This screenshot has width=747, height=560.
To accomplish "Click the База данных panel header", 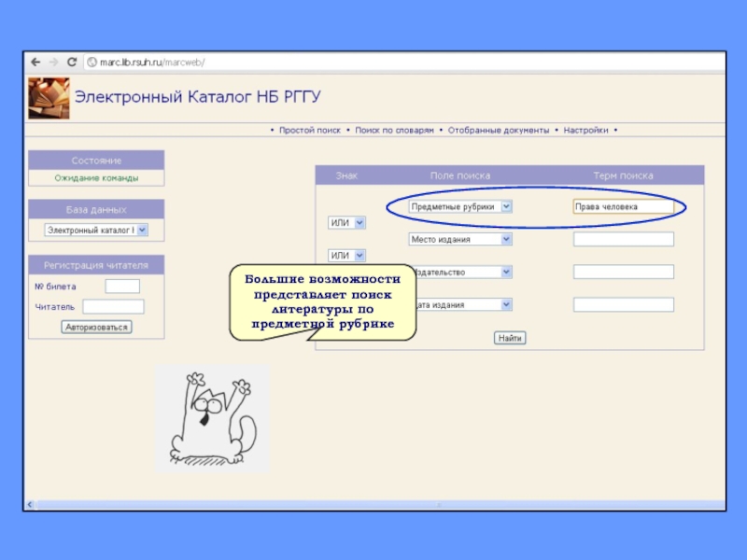I will coord(96,209).
